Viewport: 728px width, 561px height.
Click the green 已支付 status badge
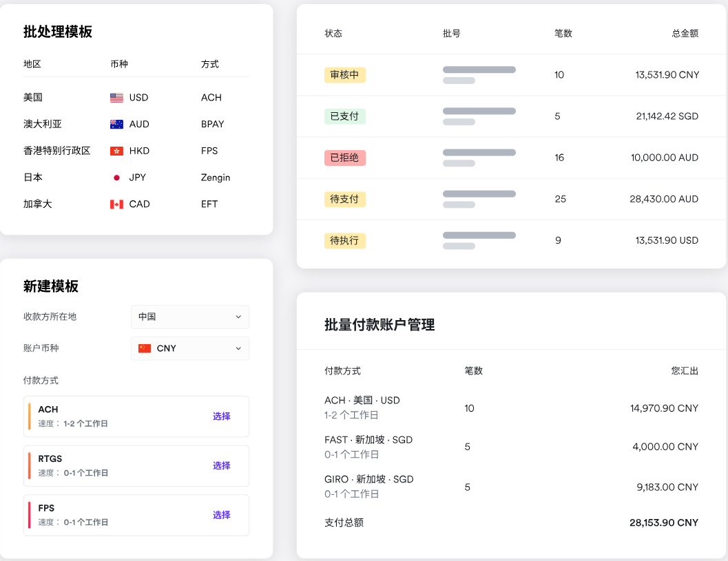(344, 116)
